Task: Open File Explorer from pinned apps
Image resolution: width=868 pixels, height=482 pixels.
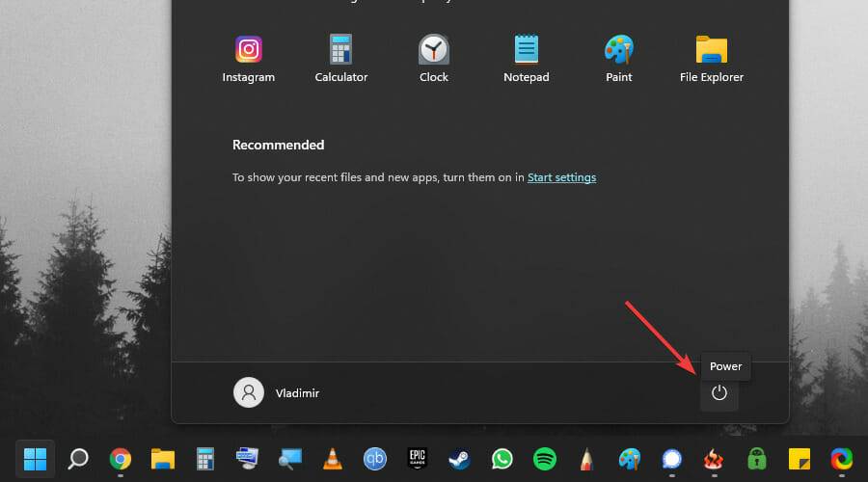Action: click(712, 59)
